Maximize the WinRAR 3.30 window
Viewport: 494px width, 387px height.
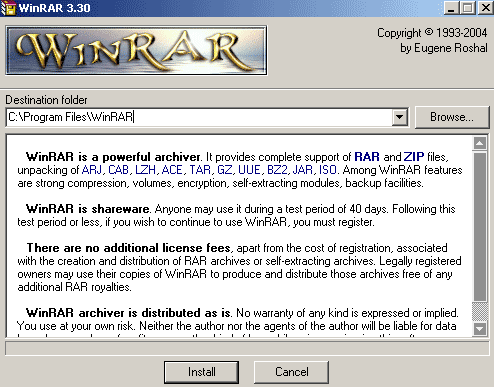point(468,8)
